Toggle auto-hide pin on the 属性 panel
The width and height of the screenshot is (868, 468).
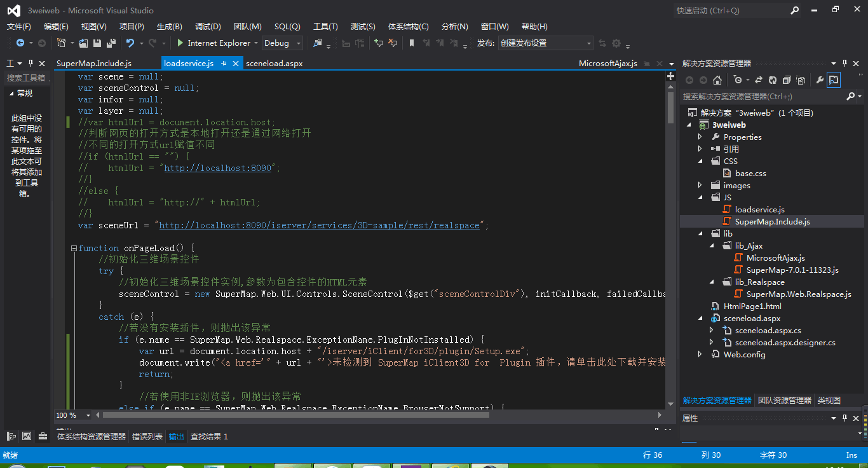pos(845,418)
